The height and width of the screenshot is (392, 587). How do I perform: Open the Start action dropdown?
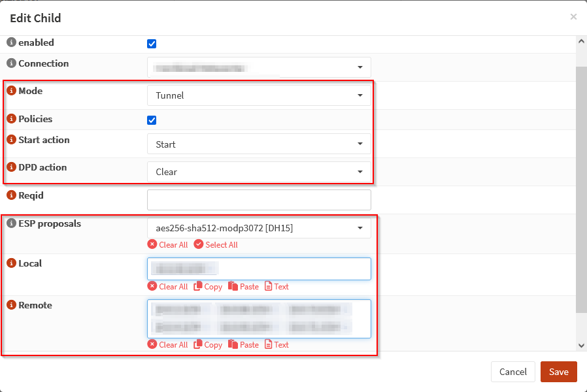click(x=259, y=144)
